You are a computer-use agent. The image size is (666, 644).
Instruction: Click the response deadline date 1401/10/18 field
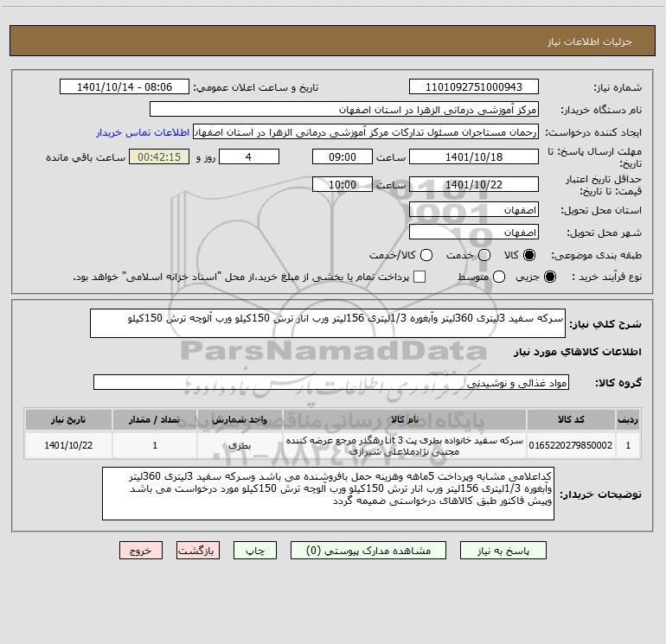(x=474, y=156)
